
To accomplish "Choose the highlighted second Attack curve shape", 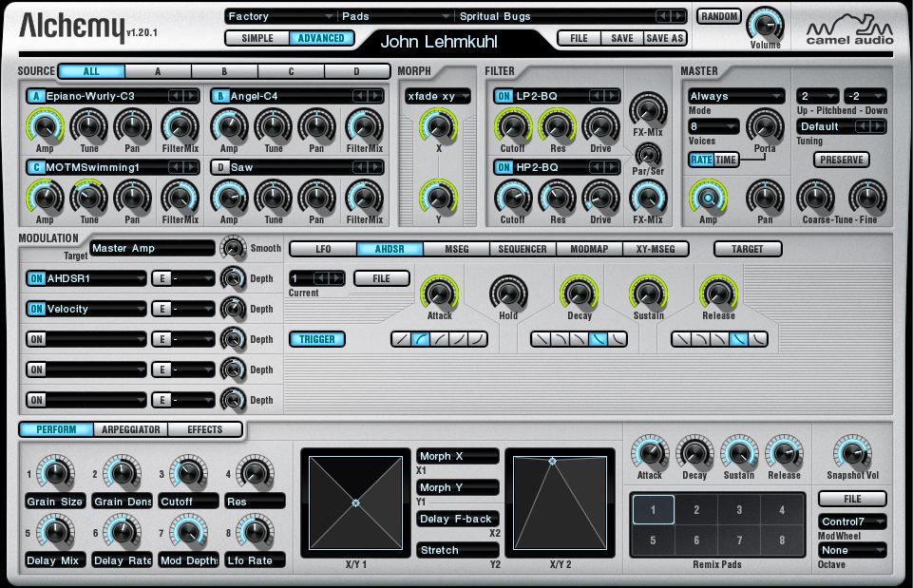I will [421, 339].
